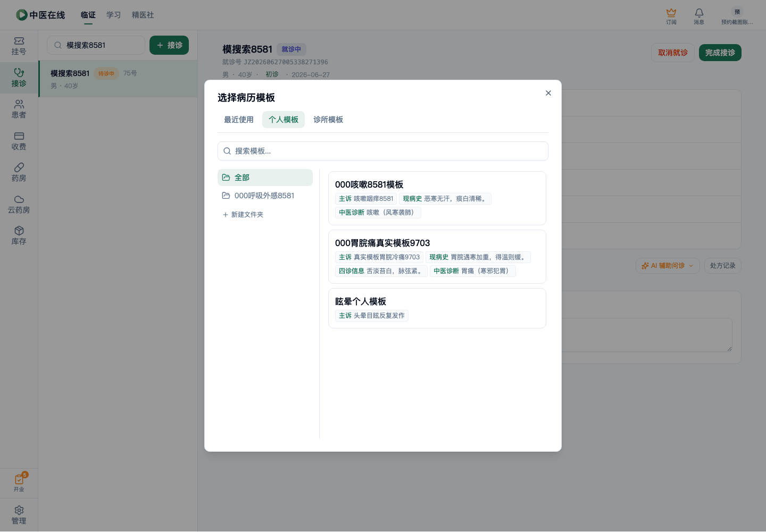Image resolution: width=766 pixels, height=532 pixels.
Task: Switch to 个人模板 tab
Action: pos(284,120)
